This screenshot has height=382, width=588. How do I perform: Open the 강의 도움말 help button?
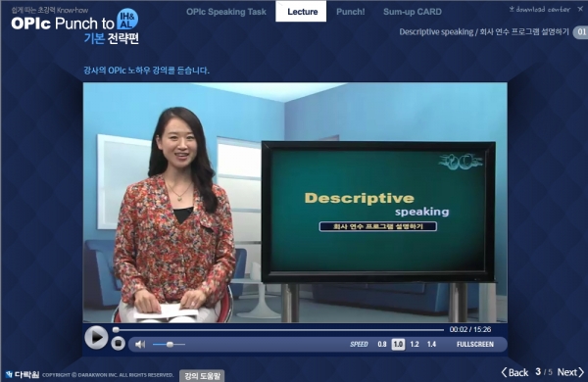coord(202,375)
